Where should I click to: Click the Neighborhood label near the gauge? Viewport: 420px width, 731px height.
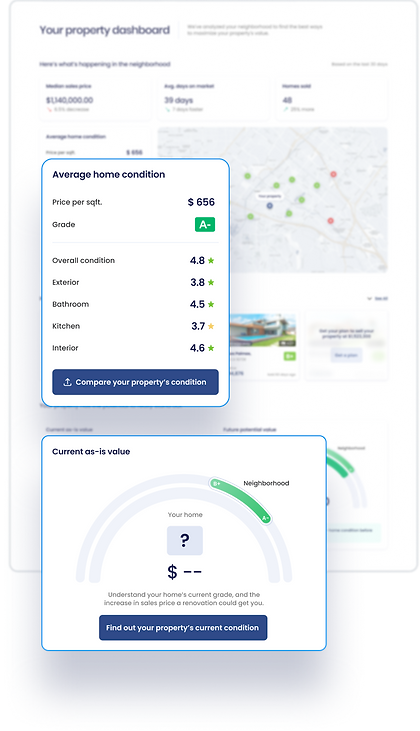point(266,483)
